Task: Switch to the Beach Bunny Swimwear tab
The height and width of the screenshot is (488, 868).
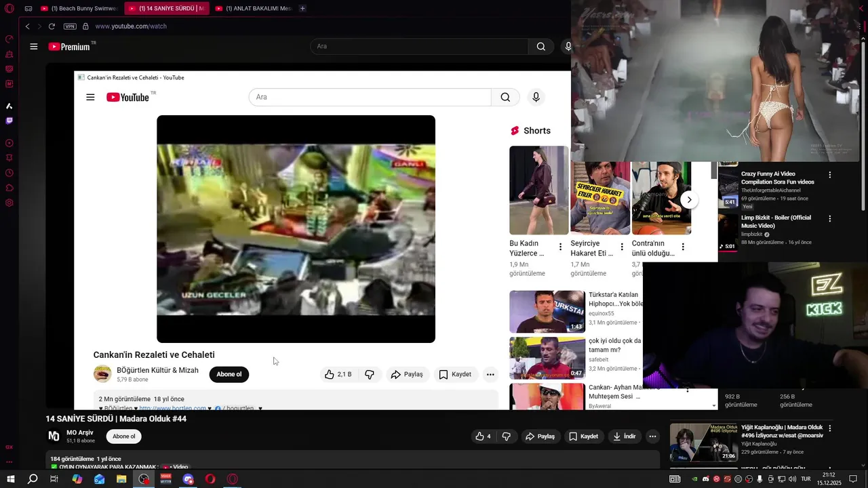Action: pyautogui.click(x=79, y=9)
